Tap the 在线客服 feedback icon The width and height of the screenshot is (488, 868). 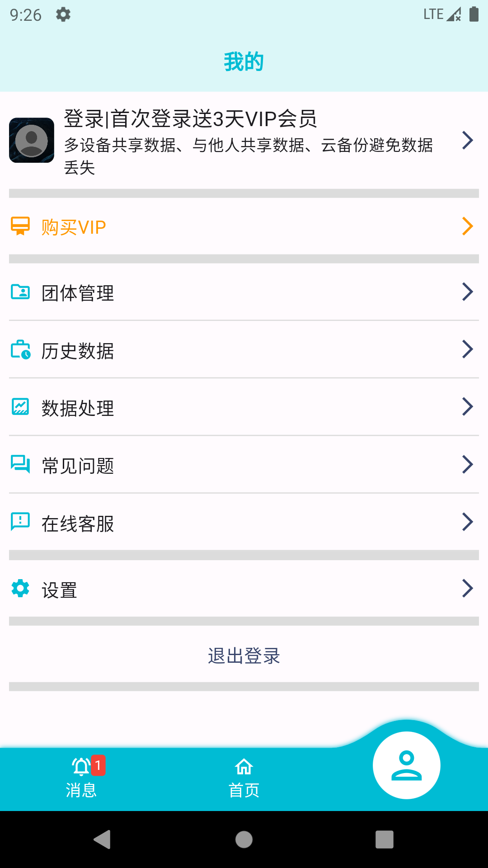(x=20, y=522)
